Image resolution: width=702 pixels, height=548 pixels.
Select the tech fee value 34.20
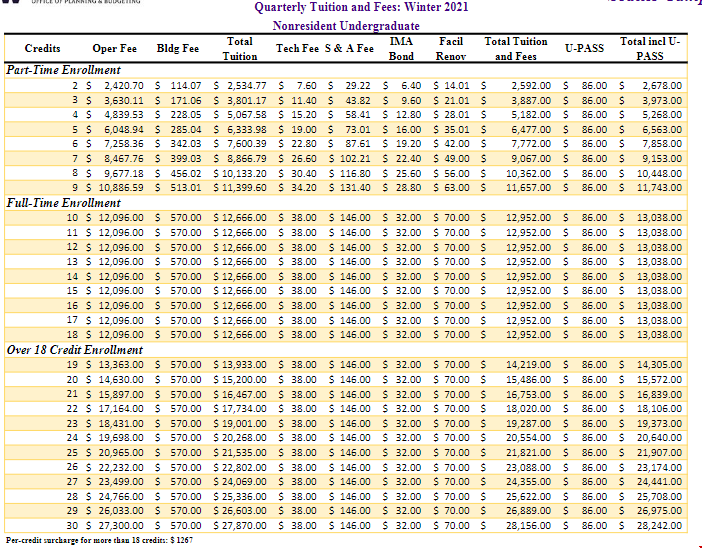coord(304,188)
